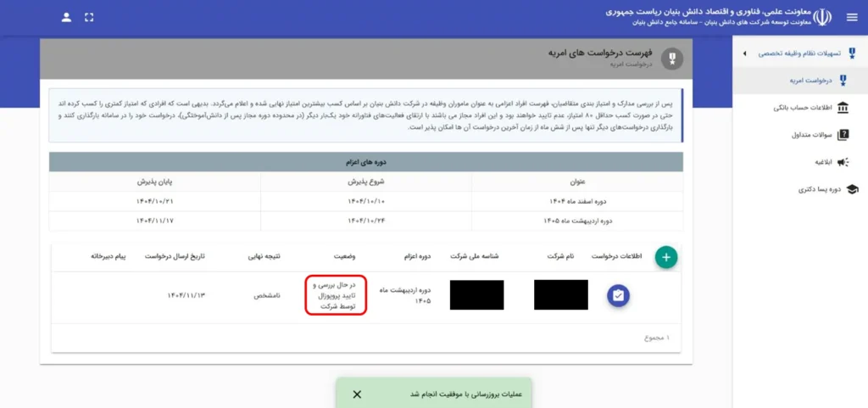This screenshot has height=408, width=868.
Task: Click the end date ۱۴۰۴/۱۰/۲۱
Action: pyautogui.click(x=155, y=201)
